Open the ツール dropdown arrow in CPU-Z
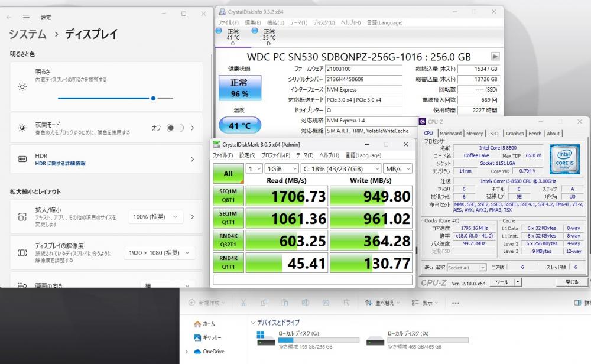The width and height of the screenshot is (591, 364). tap(518, 281)
